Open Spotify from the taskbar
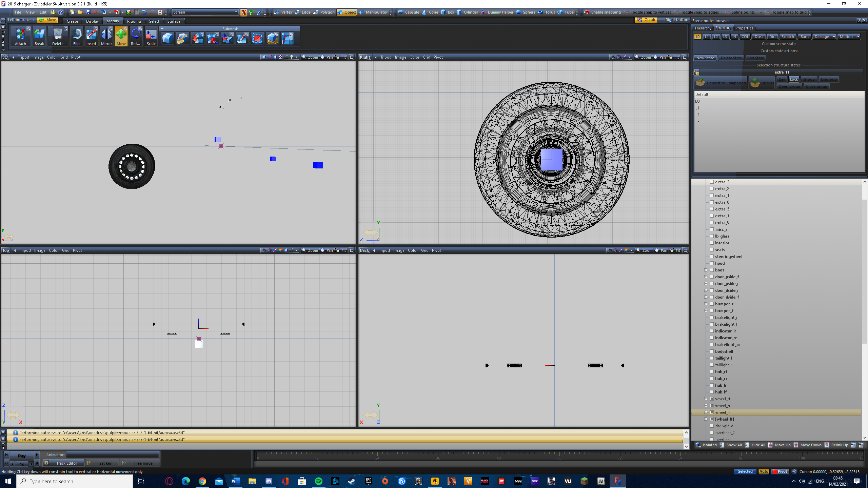The width and height of the screenshot is (868, 488). coord(318,481)
